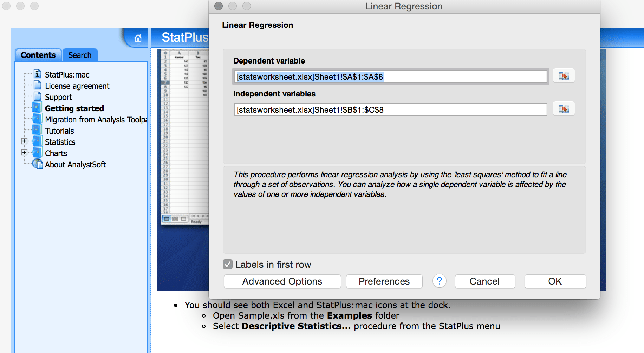Click the About AnalystSoft globe icon
Image resolution: width=644 pixels, height=353 pixels.
(x=37, y=164)
